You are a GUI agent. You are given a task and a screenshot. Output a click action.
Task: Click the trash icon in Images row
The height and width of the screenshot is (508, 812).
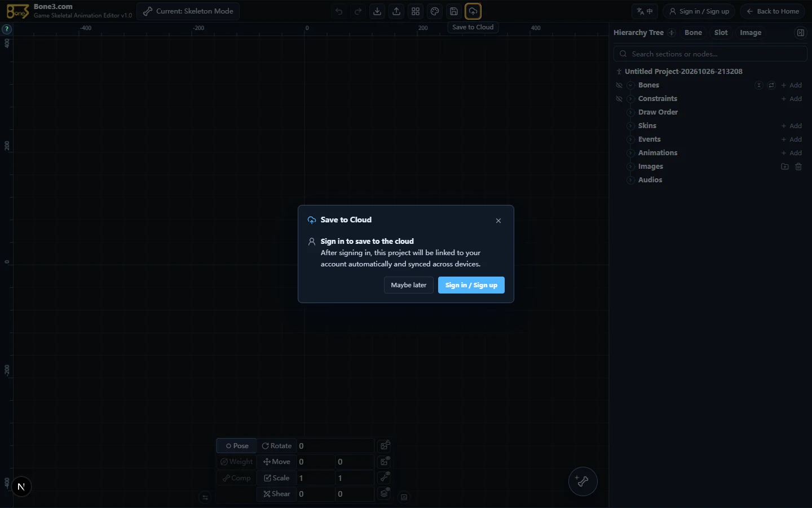pos(798,167)
